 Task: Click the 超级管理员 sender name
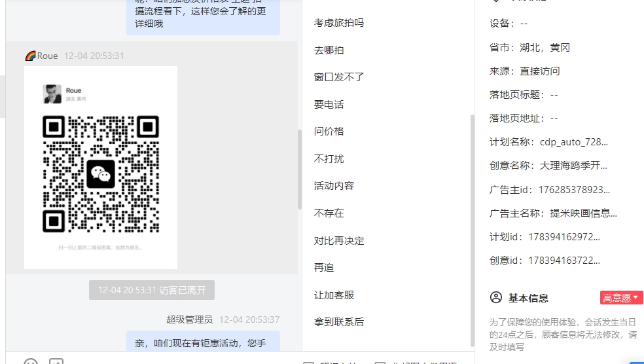point(189,319)
